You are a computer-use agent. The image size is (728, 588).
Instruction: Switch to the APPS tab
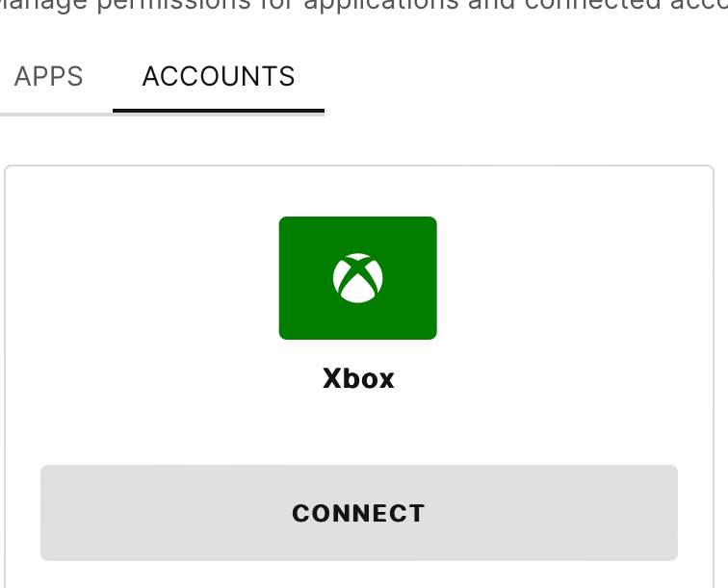[x=49, y=77]
